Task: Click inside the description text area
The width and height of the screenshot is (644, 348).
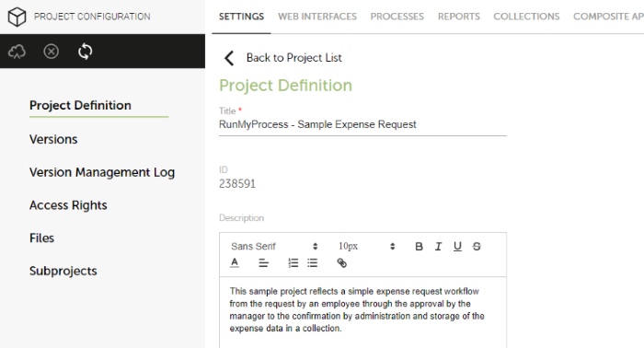Action: pyautogui.click(x=362, y=312)
